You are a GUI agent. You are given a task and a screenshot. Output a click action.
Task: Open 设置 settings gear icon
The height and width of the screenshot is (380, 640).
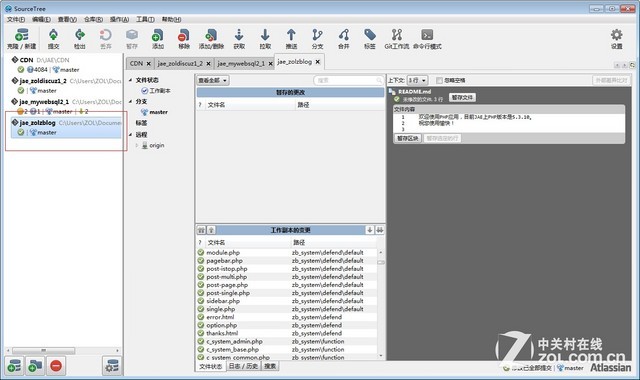[x=616, y=35]
